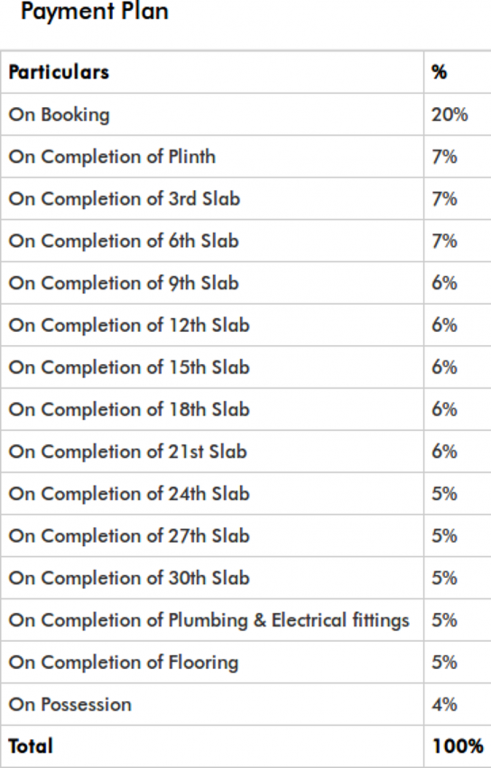
Task: Click the Payment Plan heading
Action: 95,11
